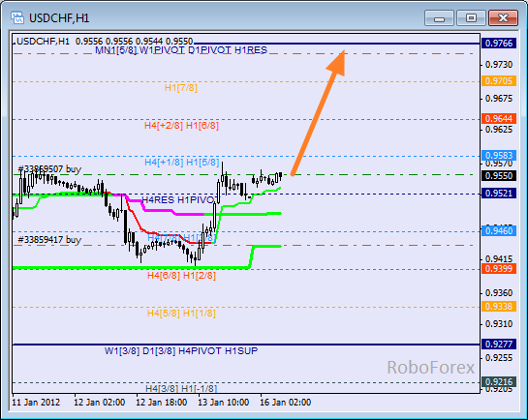Select the 0.9399 red price tag

(499, 269)
